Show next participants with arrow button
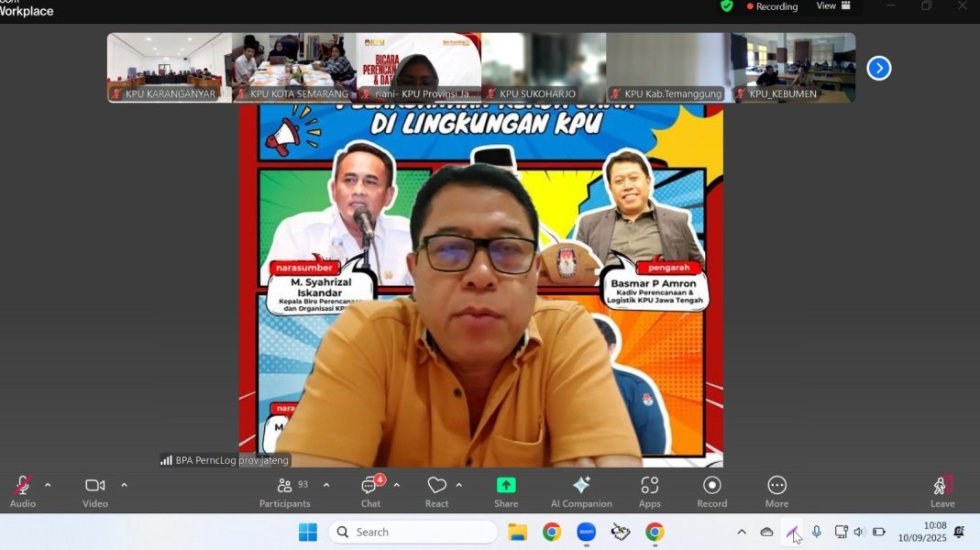 coord(878,68)
